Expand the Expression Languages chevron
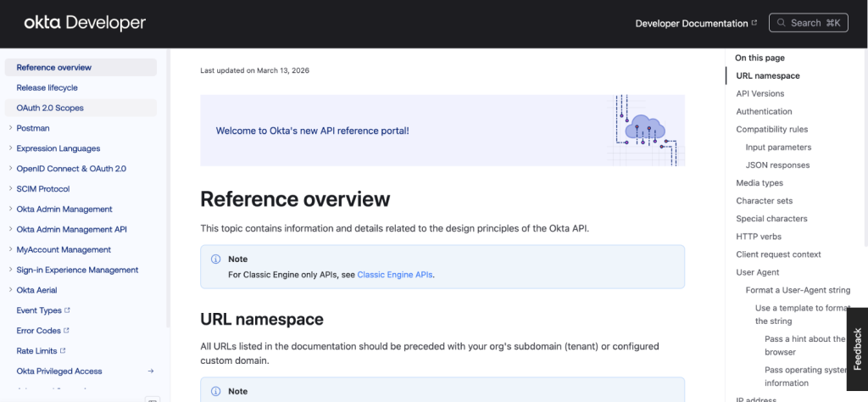 pos(10,148)
